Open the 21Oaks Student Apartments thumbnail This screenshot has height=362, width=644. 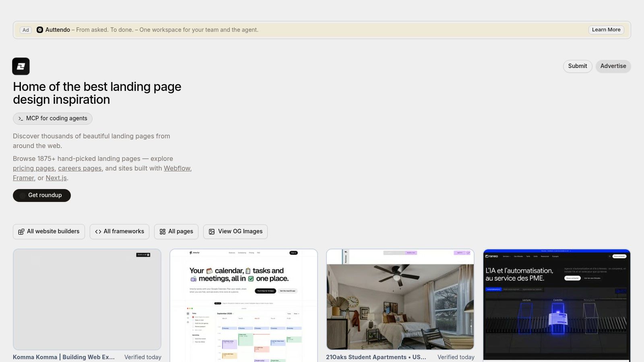(x=400, y=299)
